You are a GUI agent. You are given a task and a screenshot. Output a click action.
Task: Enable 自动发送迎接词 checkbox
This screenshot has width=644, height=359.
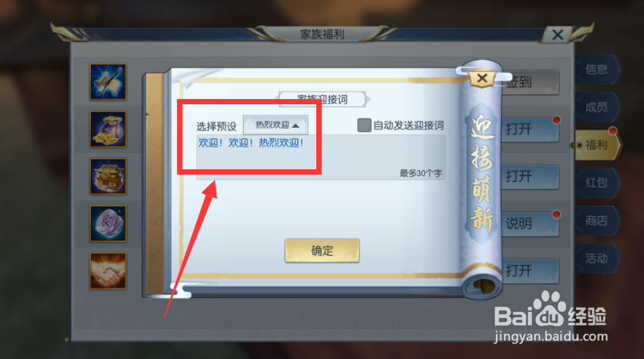[364, 125]
